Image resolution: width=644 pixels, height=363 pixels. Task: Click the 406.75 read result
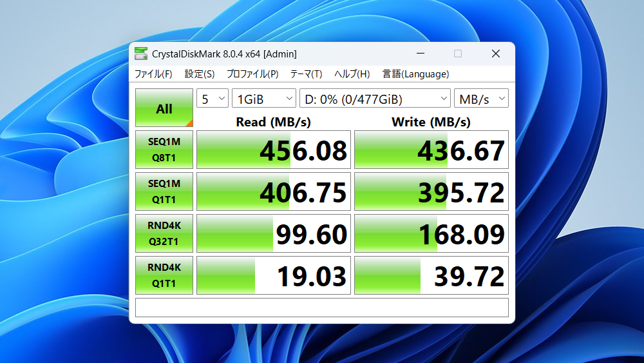point(274,191)
